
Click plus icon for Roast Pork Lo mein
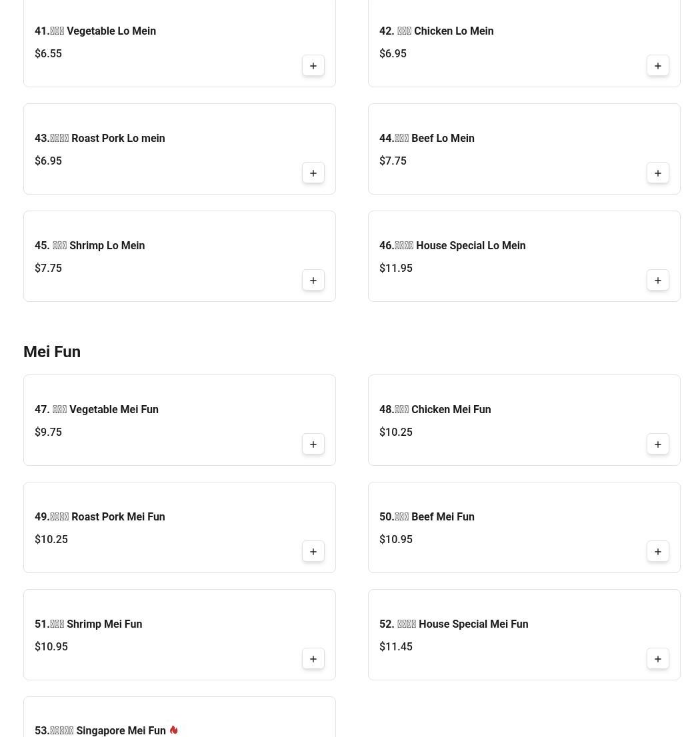coord(313,173)
